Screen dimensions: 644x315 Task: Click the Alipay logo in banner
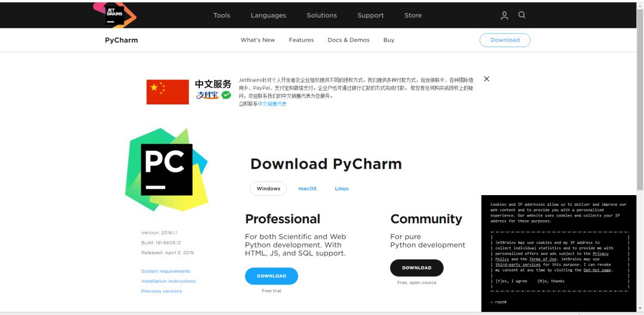pos(208,95)
